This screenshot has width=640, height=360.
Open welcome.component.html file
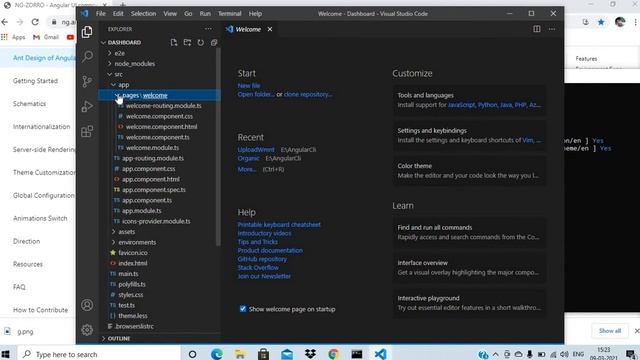click(161, 127)
